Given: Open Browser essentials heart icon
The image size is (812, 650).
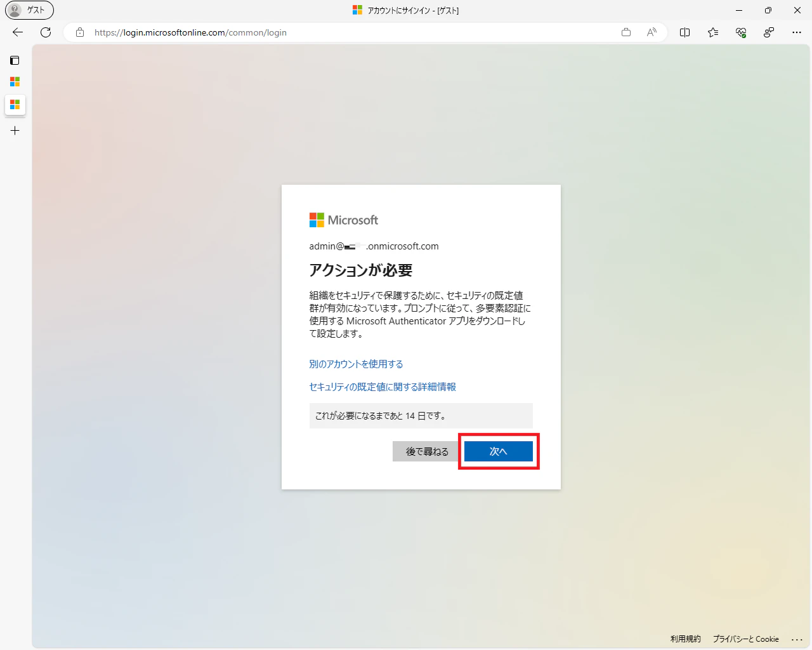Looking at the screenshot, I should pyautogui.click(x=741, y=32).
